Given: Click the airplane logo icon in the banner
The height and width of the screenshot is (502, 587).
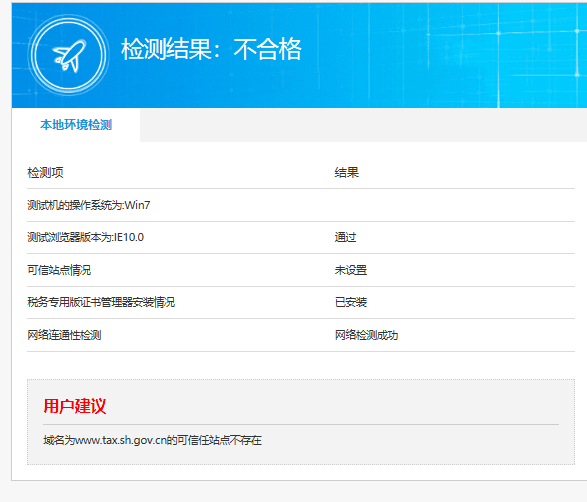Looking at the screenshot, I should (x=69, y=55).
